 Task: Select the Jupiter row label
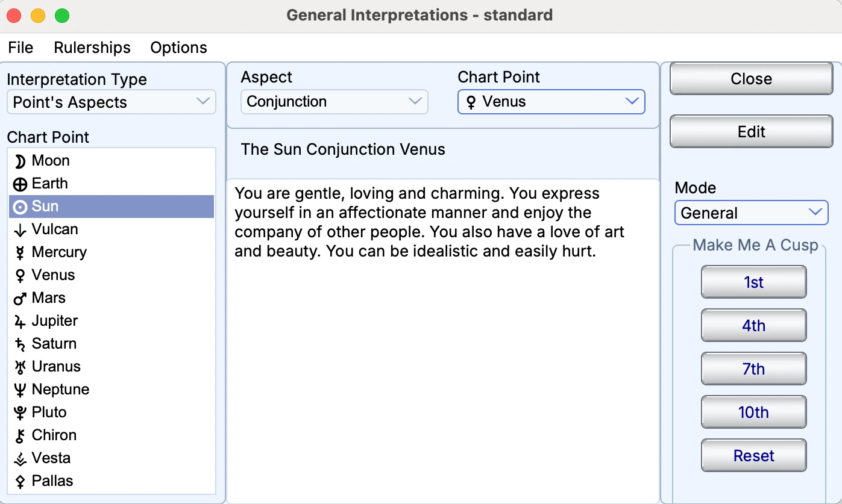(x=55, y=321)
